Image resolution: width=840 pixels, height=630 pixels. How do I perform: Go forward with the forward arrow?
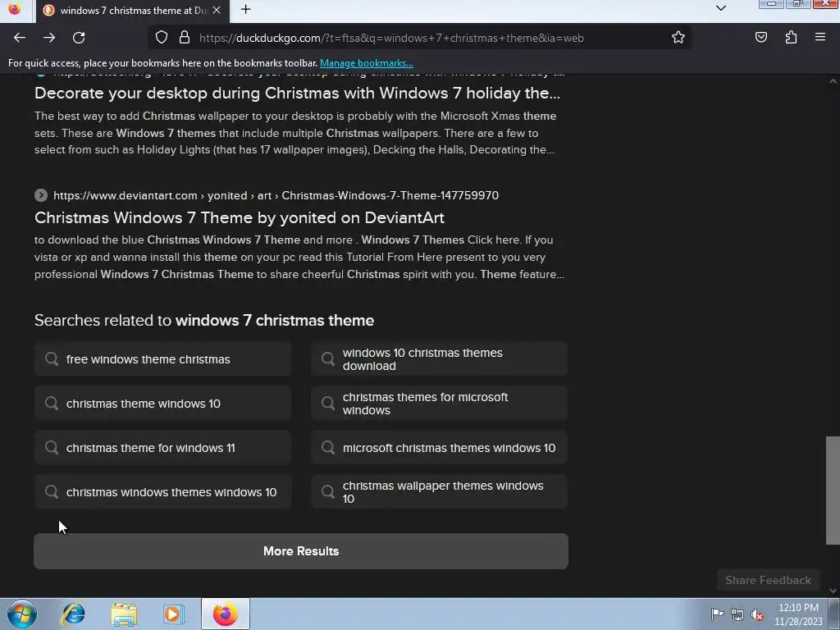point(49,38)
